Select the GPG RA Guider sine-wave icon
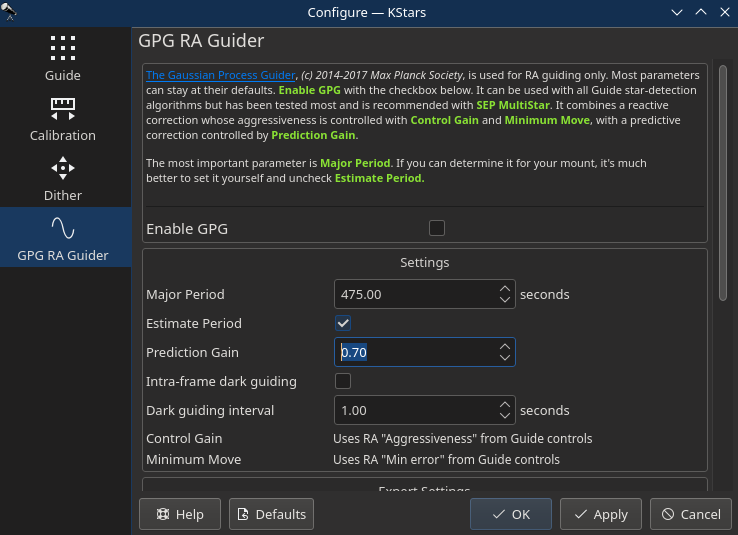The height and width of the screenshot is (535, 738). point(63,228)
